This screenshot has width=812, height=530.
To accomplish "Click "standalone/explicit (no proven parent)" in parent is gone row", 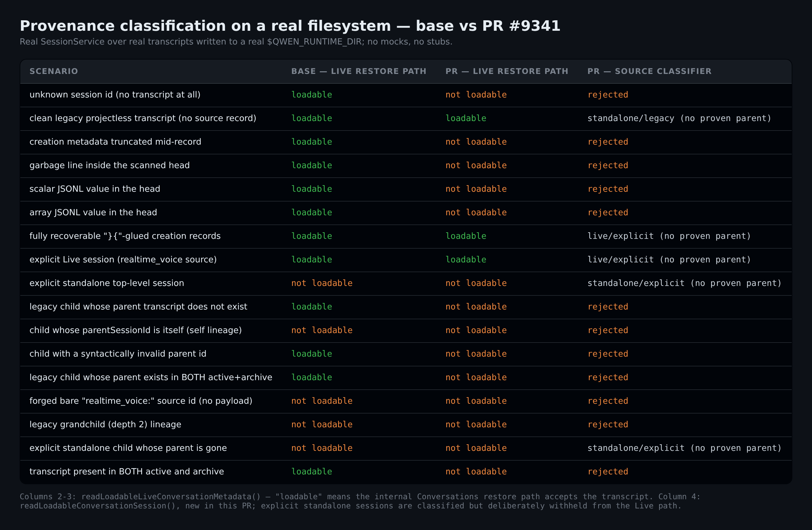I will tap(684, 448).
